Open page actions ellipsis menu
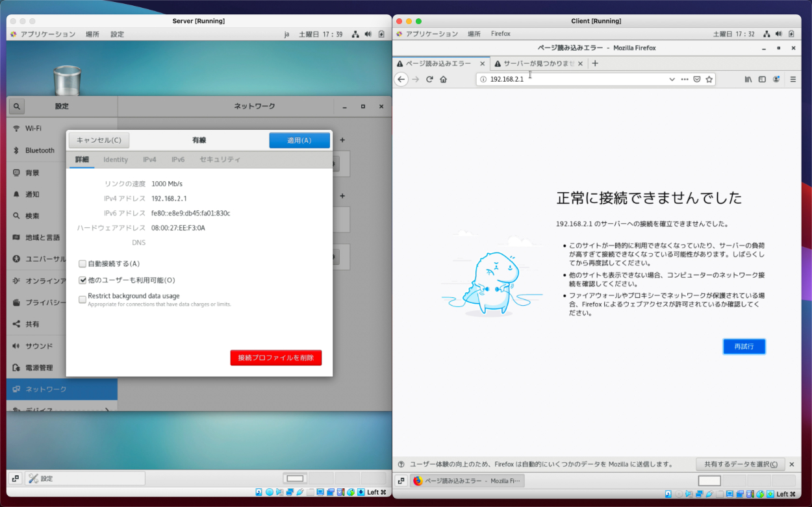812x507 pixels. pos(685,79)
